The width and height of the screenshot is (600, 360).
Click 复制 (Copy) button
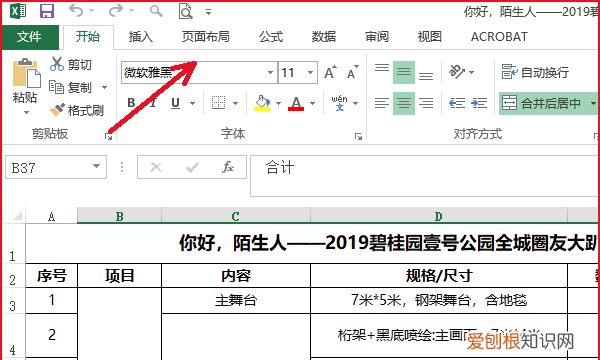[71, 88]
